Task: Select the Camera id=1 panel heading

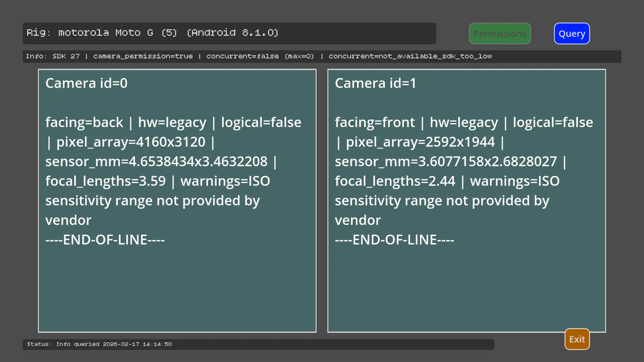Action: [375, 83]
